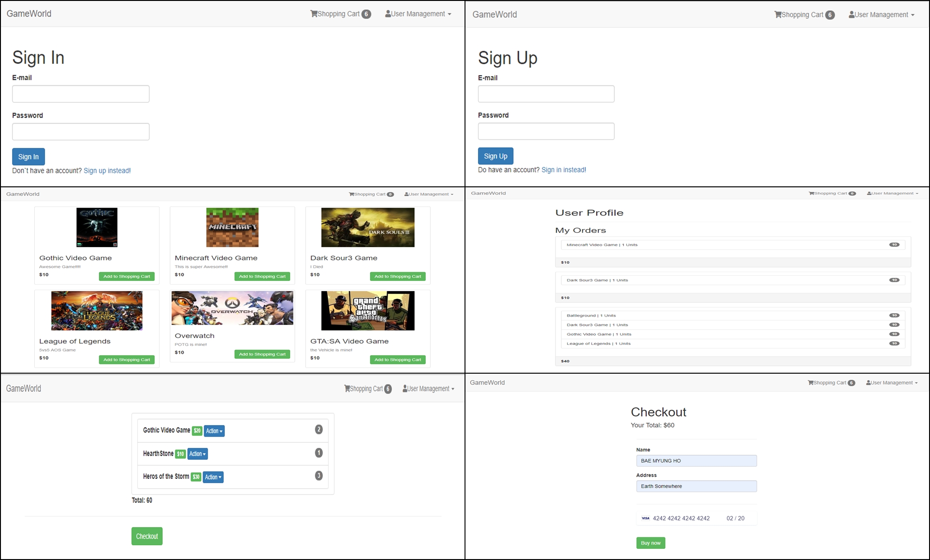Click the user silhouette icon beside User Management
The width and height of the screenshot is (930, 560).
[x=388, y=13]
